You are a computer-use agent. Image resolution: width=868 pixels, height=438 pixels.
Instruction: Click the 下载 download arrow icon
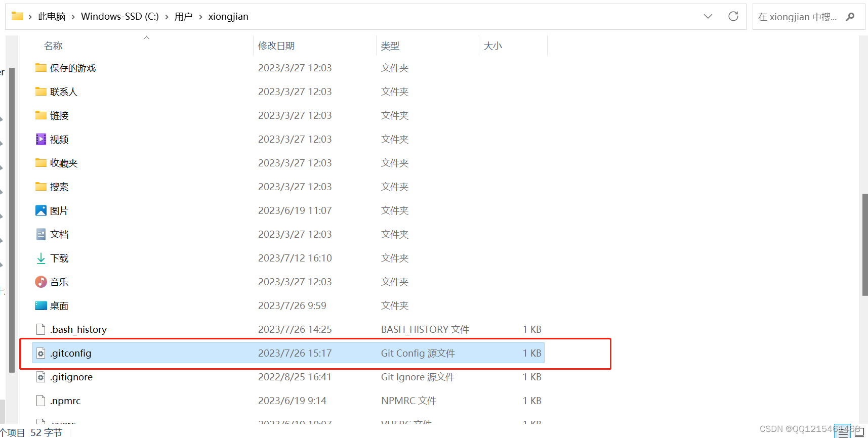point(41,258)
